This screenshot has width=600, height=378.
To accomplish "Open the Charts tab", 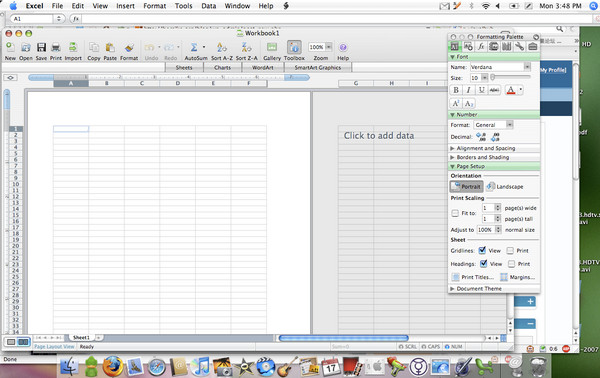I will click(222, 67).
